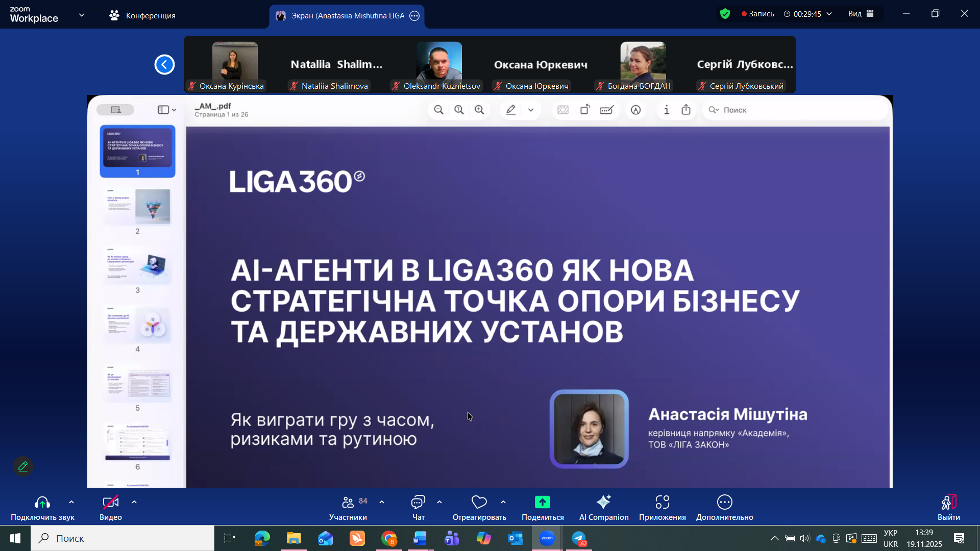Expand audio options arrow
This screenshot has width=980, height=551.
click(x=71, y=502)
